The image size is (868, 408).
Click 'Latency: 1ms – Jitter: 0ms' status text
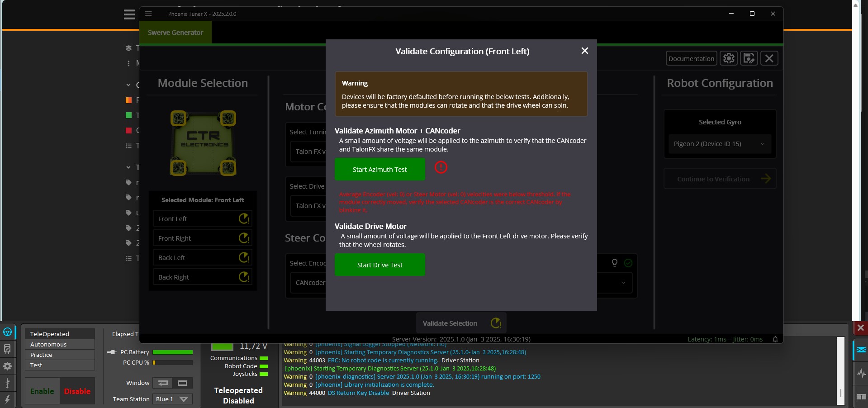pyautogui.click(x=725, y=339)
